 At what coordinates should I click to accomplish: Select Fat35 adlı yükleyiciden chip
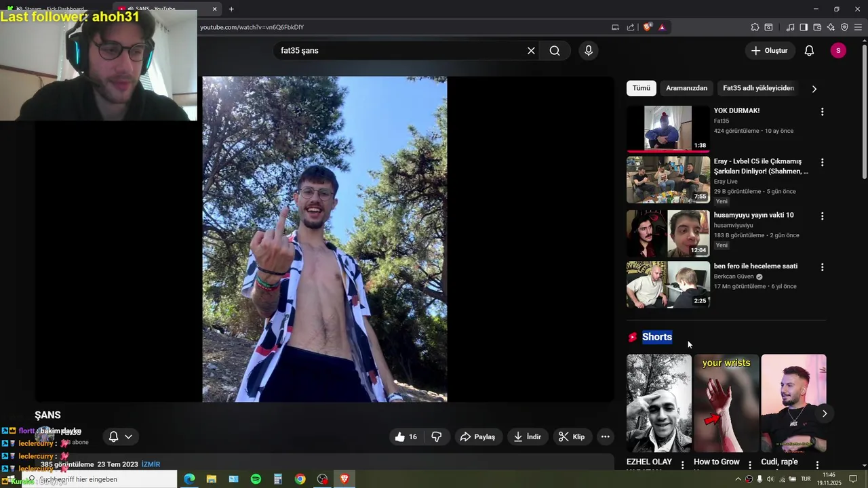click(x=758, y=88)
